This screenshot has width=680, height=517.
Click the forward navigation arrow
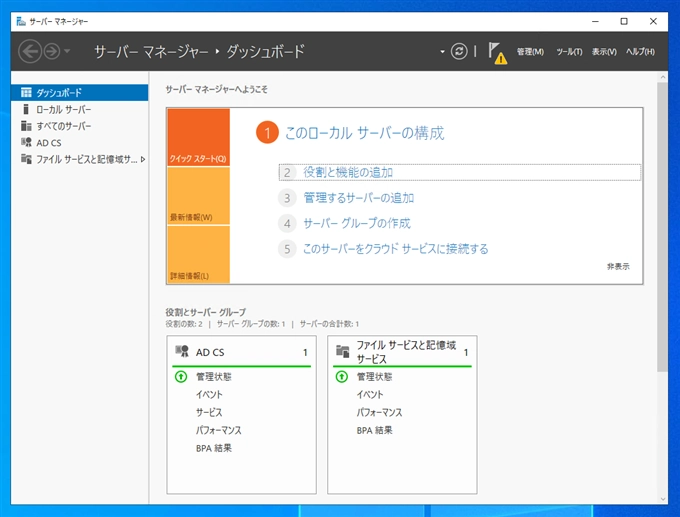tap(52, 52)
